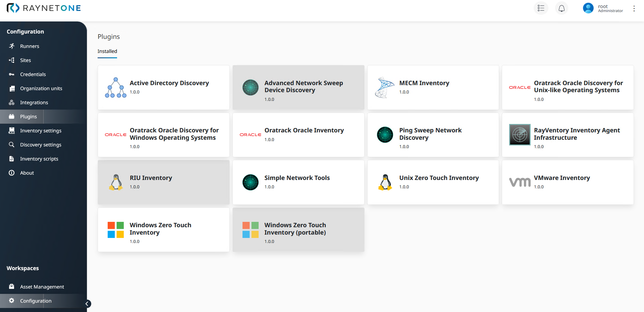Image resolution: width=644 pixels, height=312 pixels.
Task: Click the Simple Network Tools radar icon
Action: (x=251, y=182)
